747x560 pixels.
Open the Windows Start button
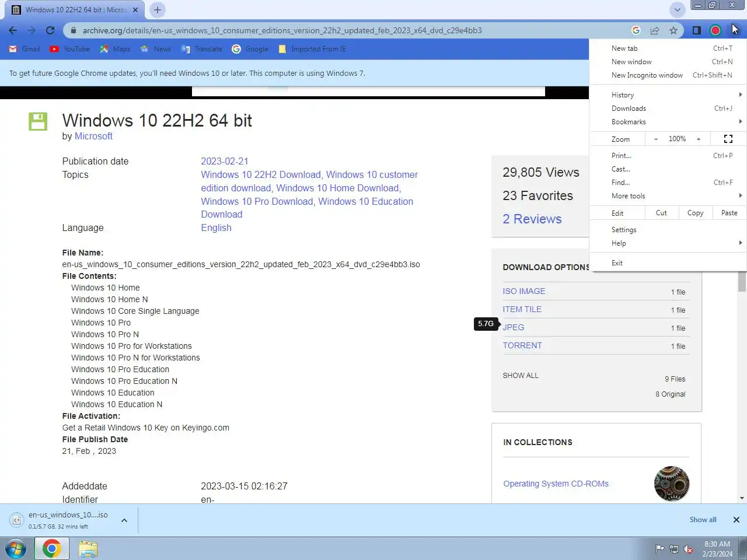click(15, 549)
